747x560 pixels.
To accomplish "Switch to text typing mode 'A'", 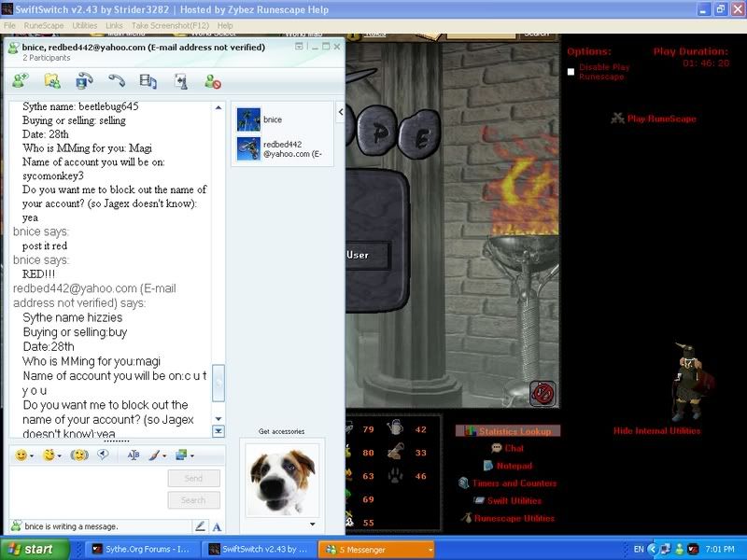I will coord(217,526).
